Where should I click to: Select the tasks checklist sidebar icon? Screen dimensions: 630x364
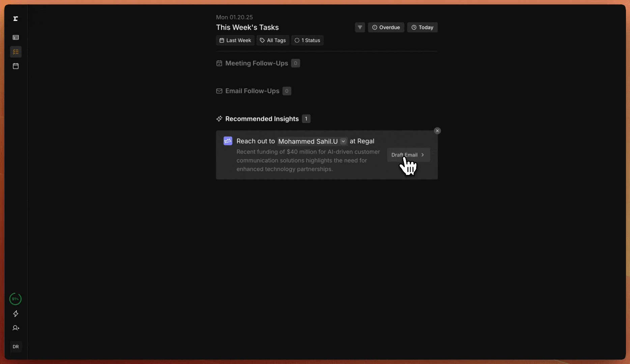tap(16, 52)
